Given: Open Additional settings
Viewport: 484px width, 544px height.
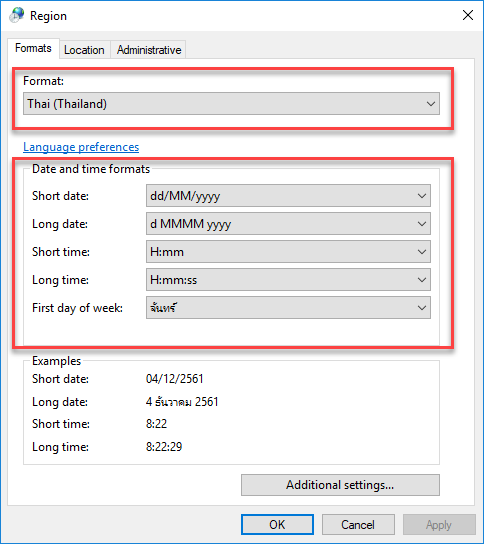Looking at the screenshot, I should pos(340,485).
